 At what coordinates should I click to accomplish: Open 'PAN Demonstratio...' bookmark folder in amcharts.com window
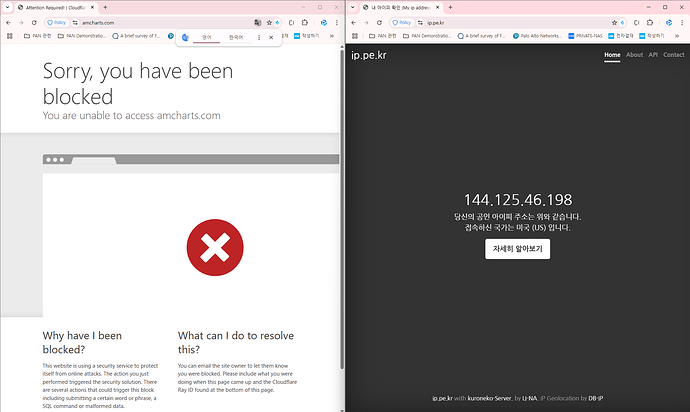[x=82, y=36]
